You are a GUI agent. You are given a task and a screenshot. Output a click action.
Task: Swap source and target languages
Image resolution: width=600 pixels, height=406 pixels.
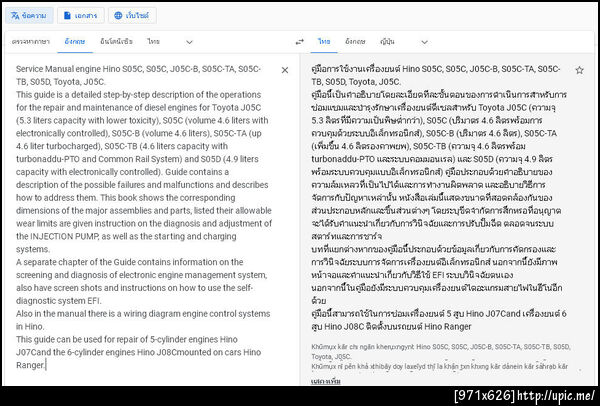tap(300, 42)
